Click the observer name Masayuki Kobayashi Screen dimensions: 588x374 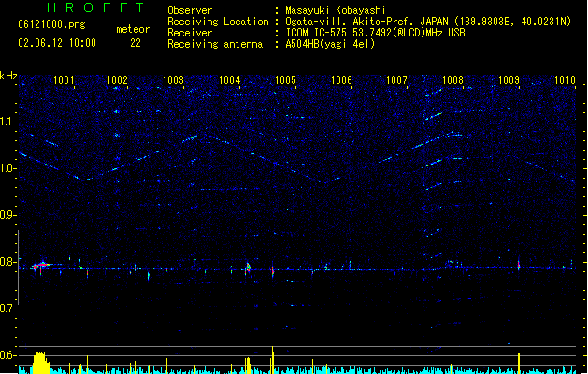coord(336,10)
